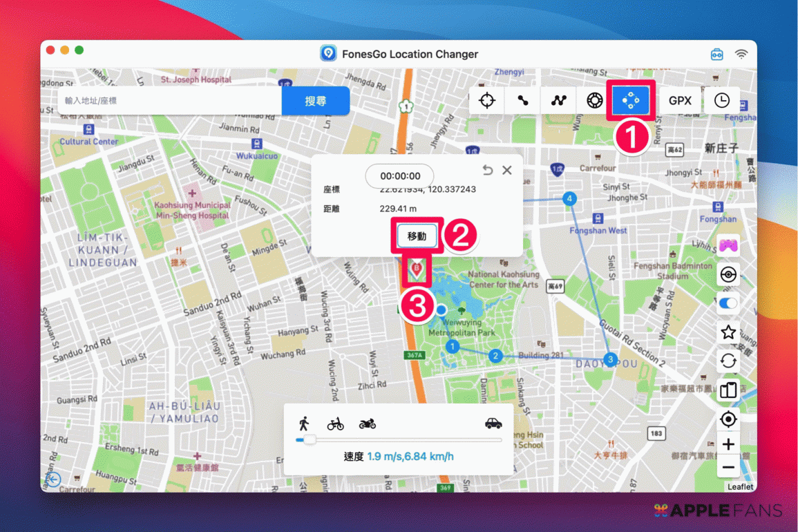The width and height of the screenshot is (798, 532).
Task: Open the toolbox icon in title bar
Action: point(717,55)
